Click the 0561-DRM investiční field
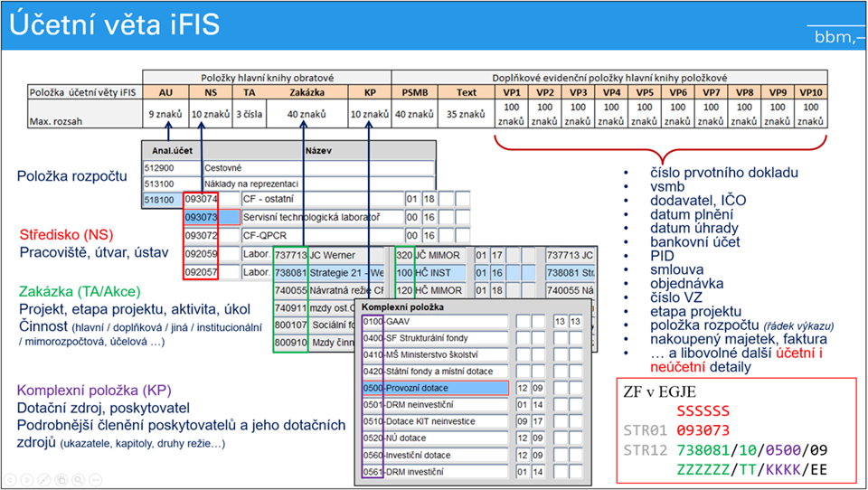The height and width of the screenshot is (490, 868). click(x=435, y=472)
